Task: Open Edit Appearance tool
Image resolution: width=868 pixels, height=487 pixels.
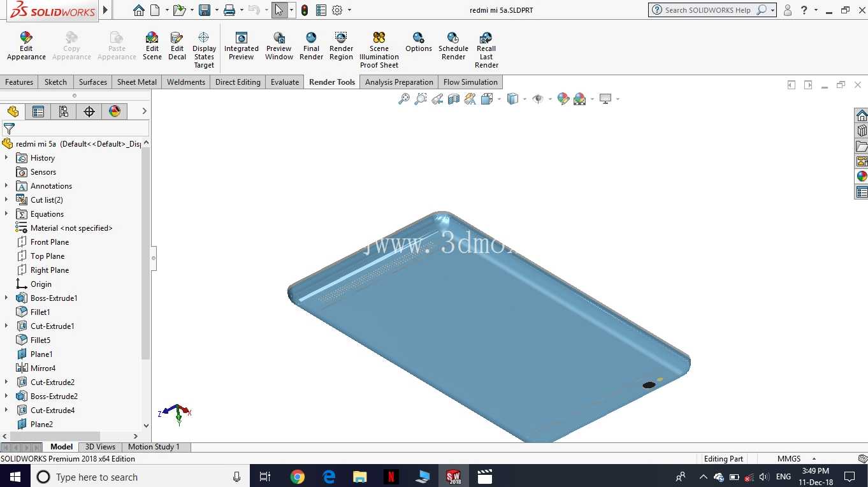Action: tap(26, 47)
